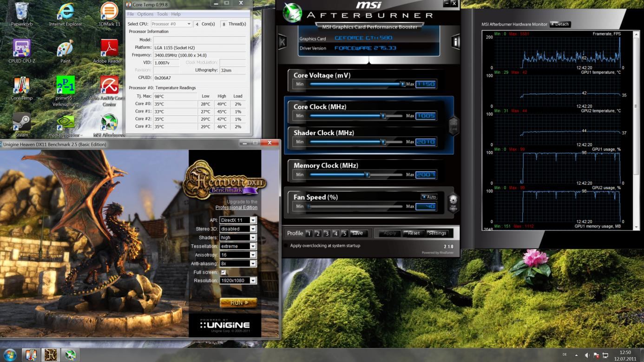Open Core Temp Options menu

click(145, 14)
